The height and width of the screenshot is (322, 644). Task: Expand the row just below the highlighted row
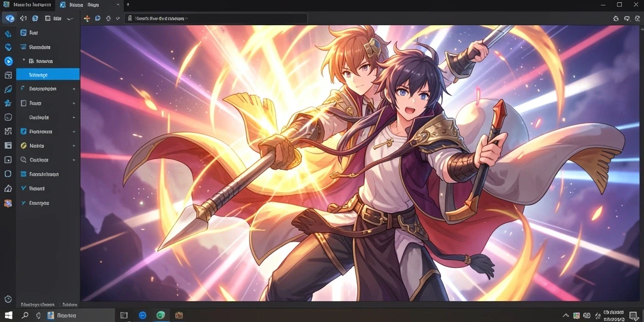click(x=74, y=89)
